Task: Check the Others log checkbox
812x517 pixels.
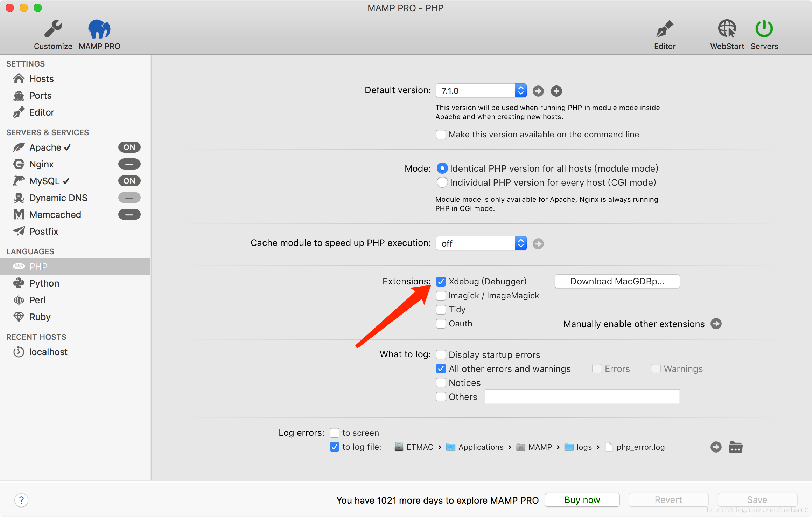Action: pos(441,397)
